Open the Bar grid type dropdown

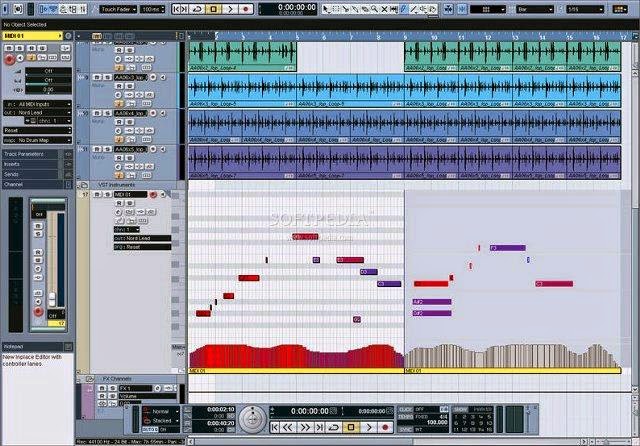click(x=535, y=9)
